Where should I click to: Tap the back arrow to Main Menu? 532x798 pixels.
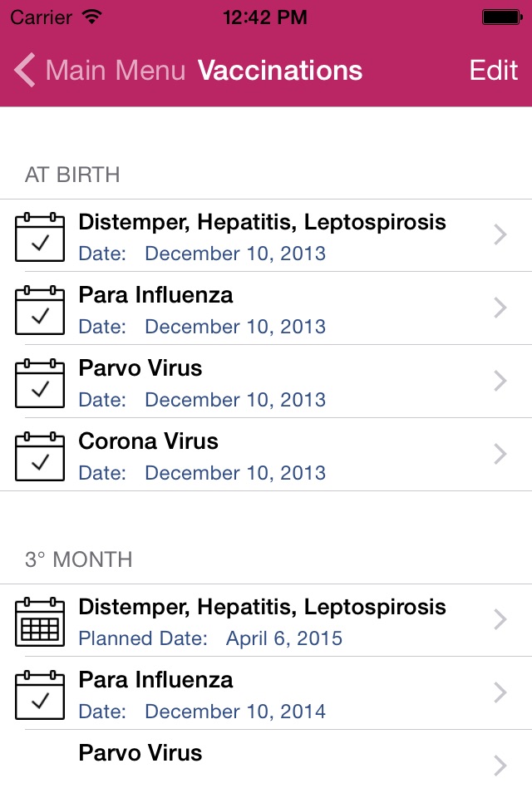pos(25,71)
